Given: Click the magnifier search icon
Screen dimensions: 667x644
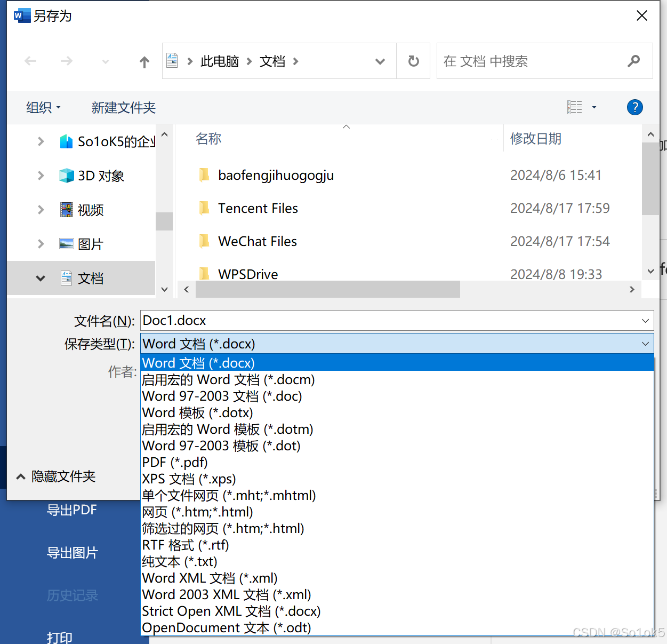Looking at the screenshot, I should pos(634,61).
